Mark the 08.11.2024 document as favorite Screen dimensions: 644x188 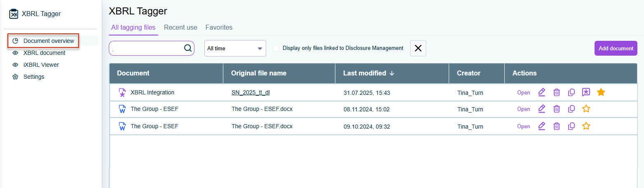586,109
